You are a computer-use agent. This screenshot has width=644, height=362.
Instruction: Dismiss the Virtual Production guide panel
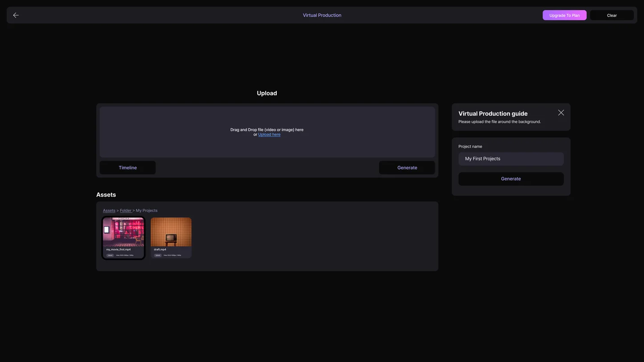tap(560, 112)
